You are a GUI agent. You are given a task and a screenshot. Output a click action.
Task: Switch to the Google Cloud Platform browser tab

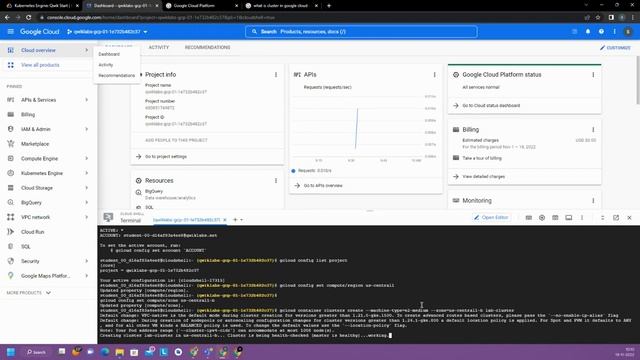pyautogui.click(x=202, y=6)
